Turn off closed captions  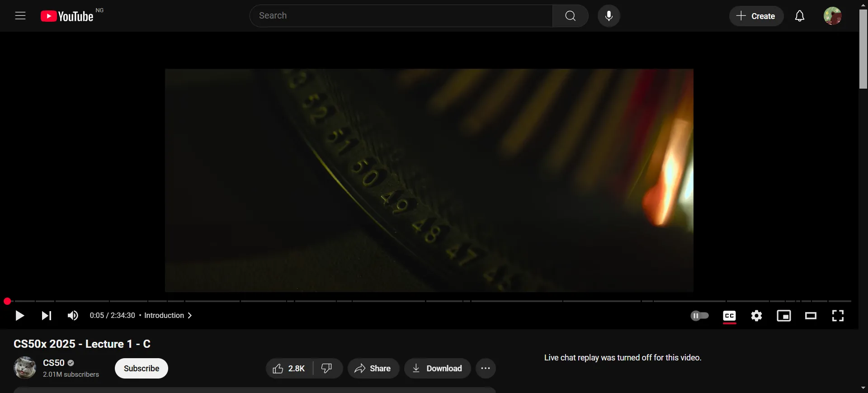(x=729, y=316)
